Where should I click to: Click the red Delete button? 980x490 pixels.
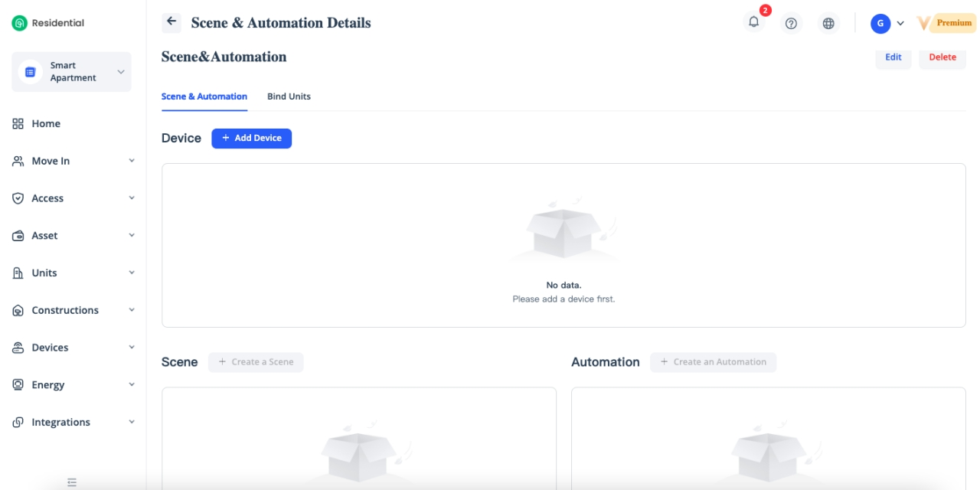[942, 57]
